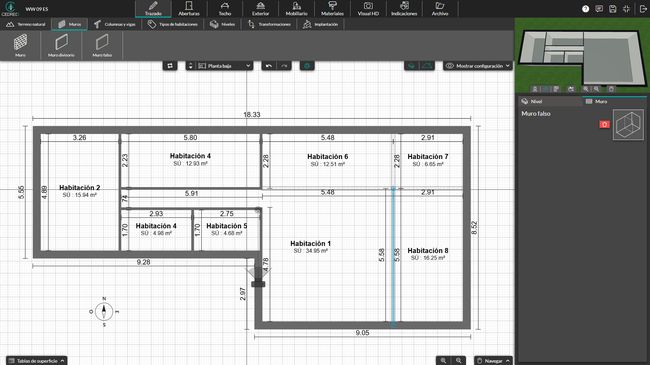Select Habitación 1 room label
650x365 pixels.
click(x=310, y=243)
